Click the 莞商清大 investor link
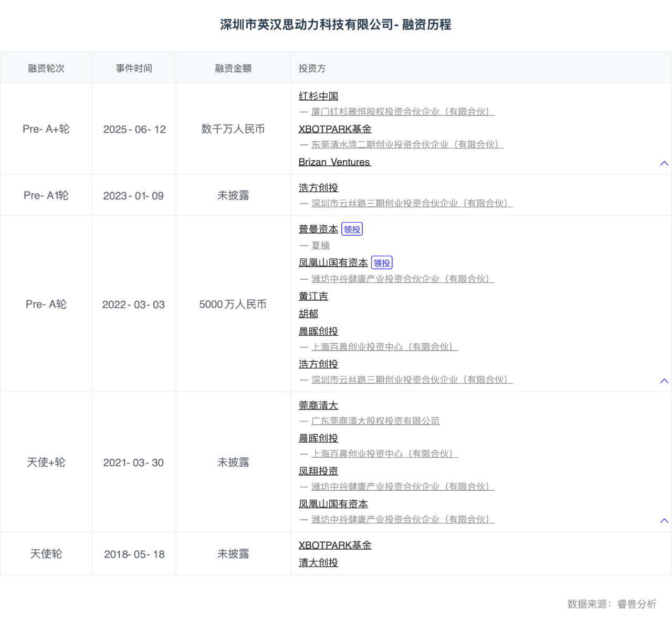This screenshot has width=672, height=631. [318, 405]
